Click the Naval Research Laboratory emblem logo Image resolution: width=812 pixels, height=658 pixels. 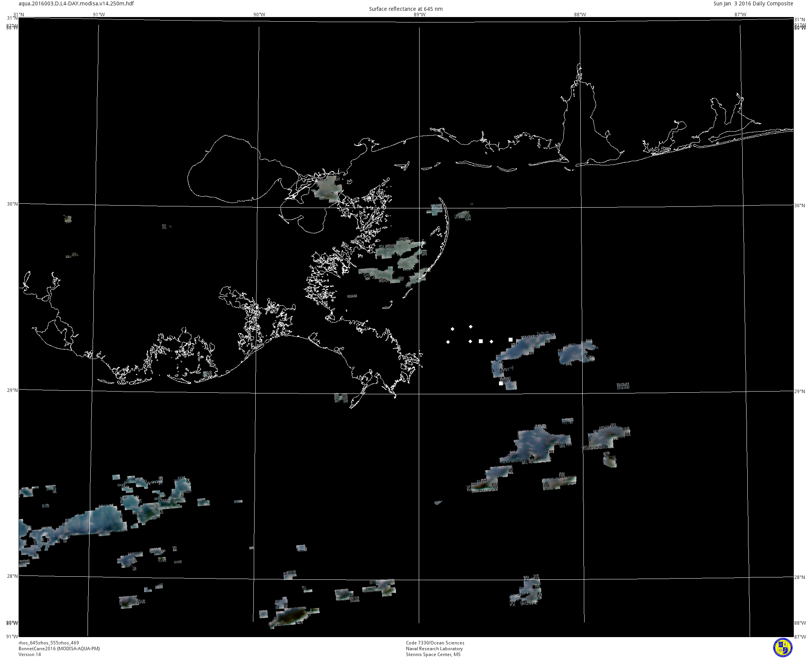(783, 648)
